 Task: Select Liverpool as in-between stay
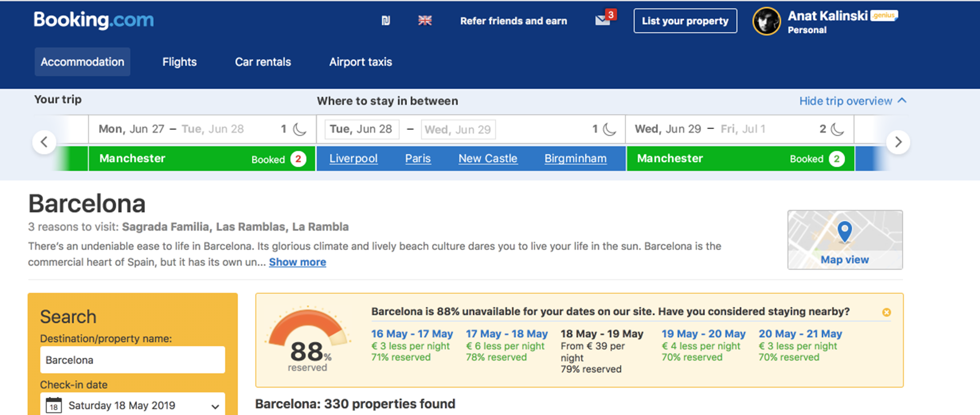[x=353, y=158]
